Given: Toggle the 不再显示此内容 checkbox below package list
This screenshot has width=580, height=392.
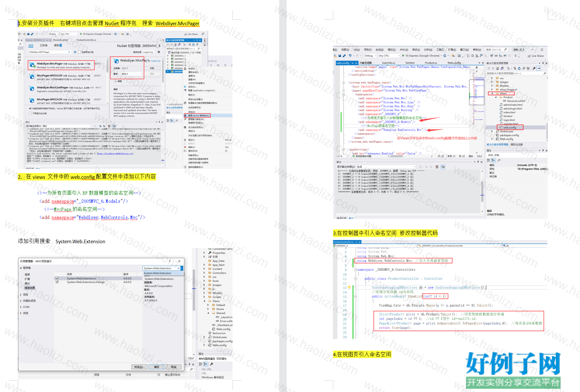Looking at the screenshot, I should coord(30,113).
